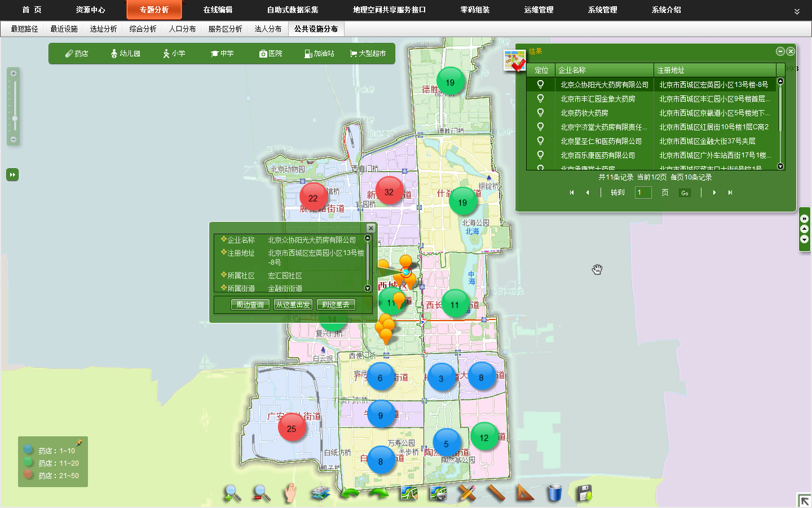Locate 北京宁济堂大药房 via bulb icon

pyautogui.click(x=540, y=126)
